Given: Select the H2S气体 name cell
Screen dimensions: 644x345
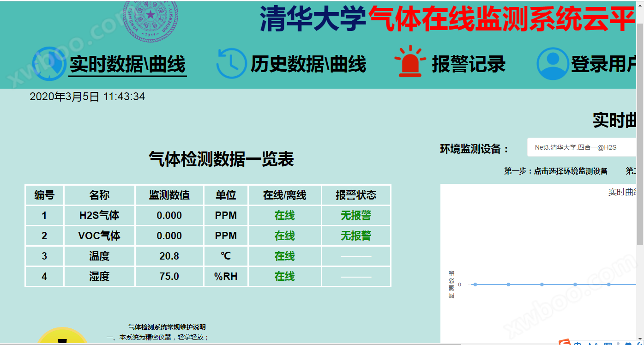Looking at the screenshot, I should click(99, 216).
